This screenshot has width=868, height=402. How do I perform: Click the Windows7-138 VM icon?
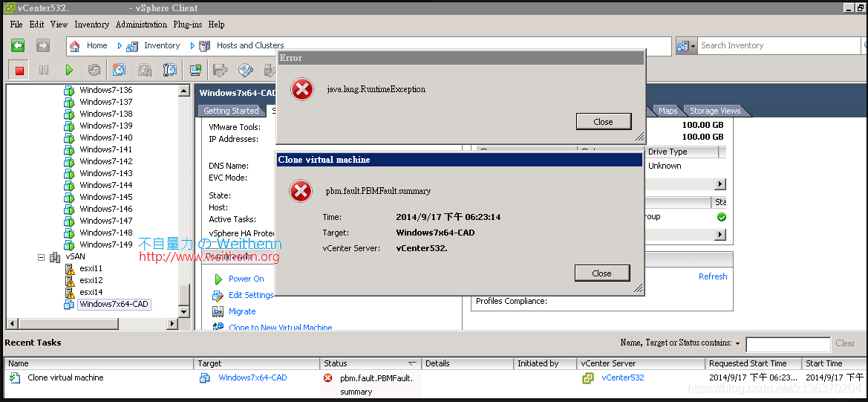tap(68, 114)
